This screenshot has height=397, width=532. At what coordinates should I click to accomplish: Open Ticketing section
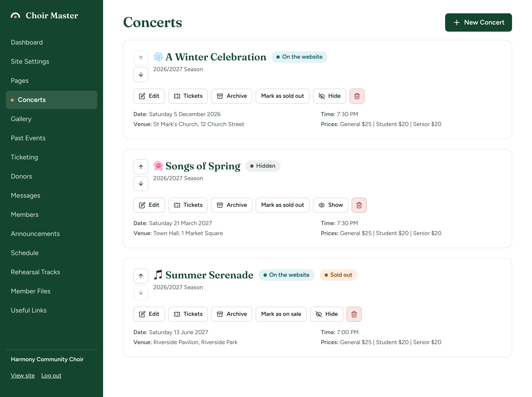pos(51,157)
